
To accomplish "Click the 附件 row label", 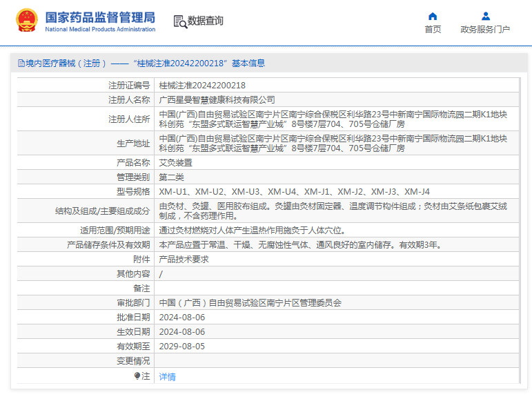I will pyautogui.click(x=141, y=260).
